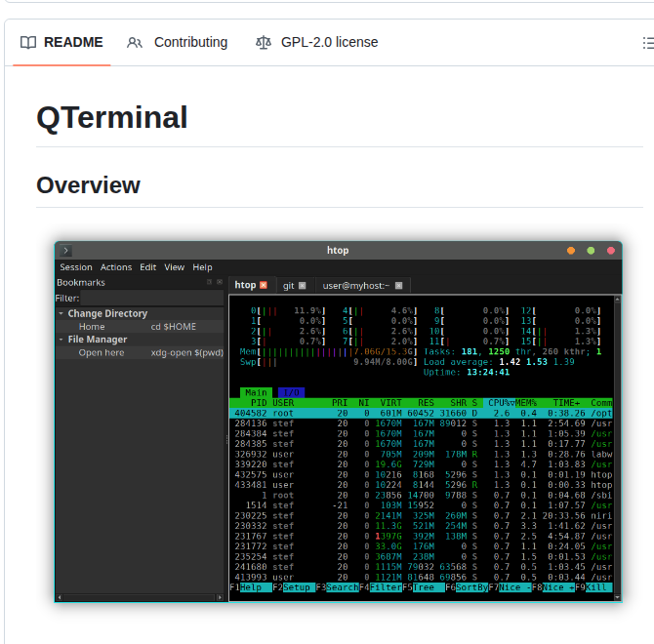Close the user@myhost tab with its X icon
The height and width of the screenshot is (644, 654).
[x=398, y=286]
